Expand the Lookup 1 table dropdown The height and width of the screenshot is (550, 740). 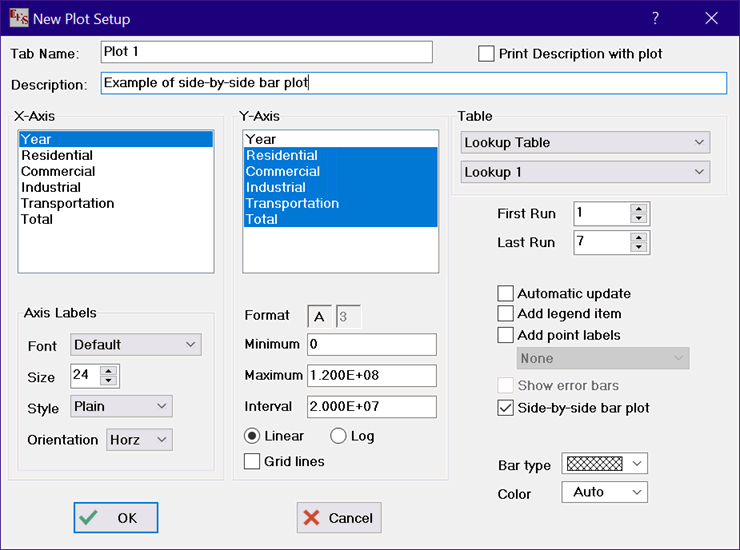click(585, 173)
